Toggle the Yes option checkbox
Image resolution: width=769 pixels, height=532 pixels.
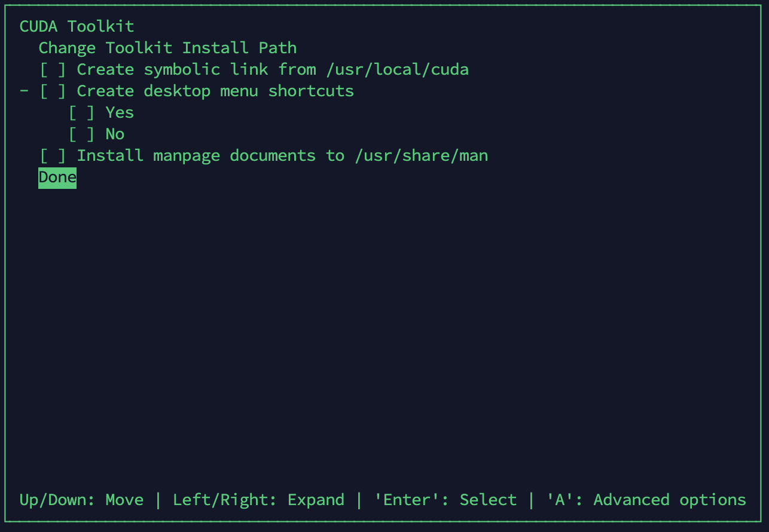[x=81, y=112]
